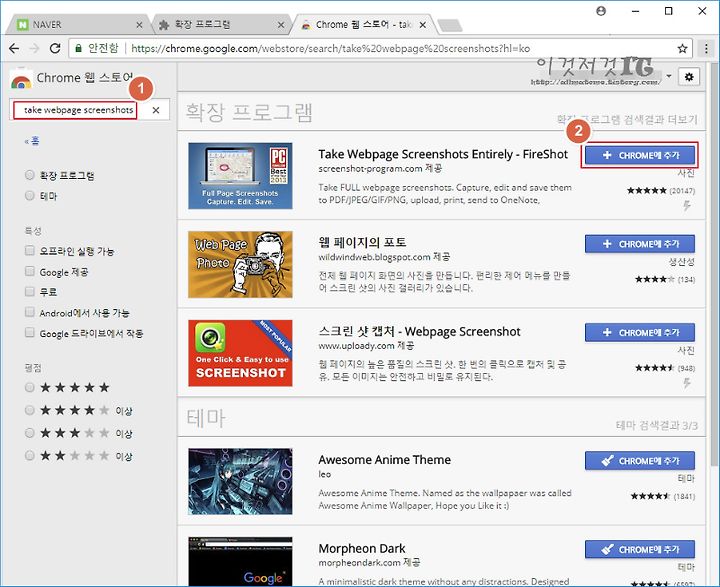Add 스크린 샷 캡처 extension to Chrome
This screenshot has height=587, width=720.
(x=640, y=333)
